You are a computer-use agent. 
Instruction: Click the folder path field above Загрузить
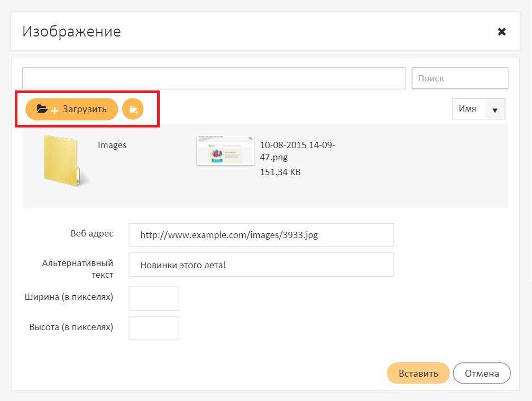[x=214, y=78]
